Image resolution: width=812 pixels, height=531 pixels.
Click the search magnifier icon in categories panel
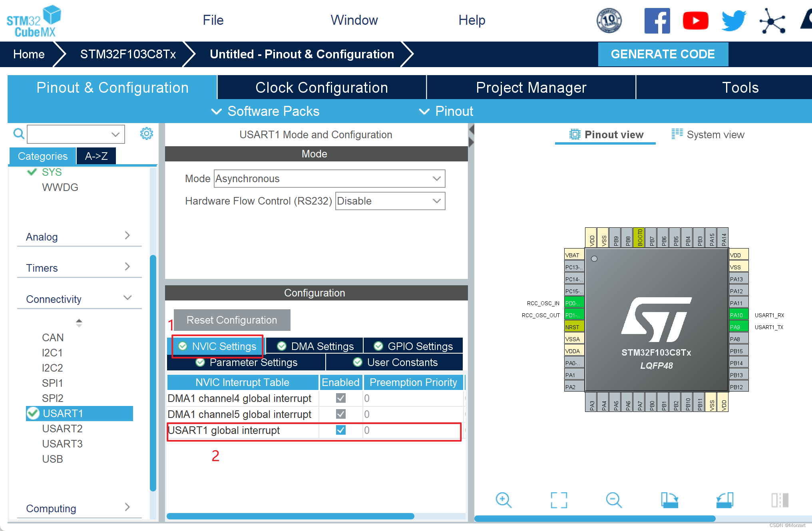point(18,133)
